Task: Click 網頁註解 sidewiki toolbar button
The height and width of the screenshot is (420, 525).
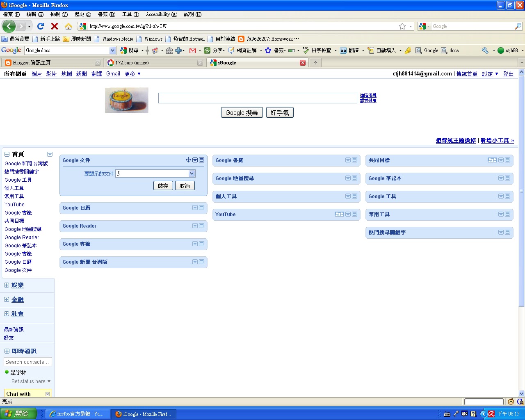Action: pos(242,50)
